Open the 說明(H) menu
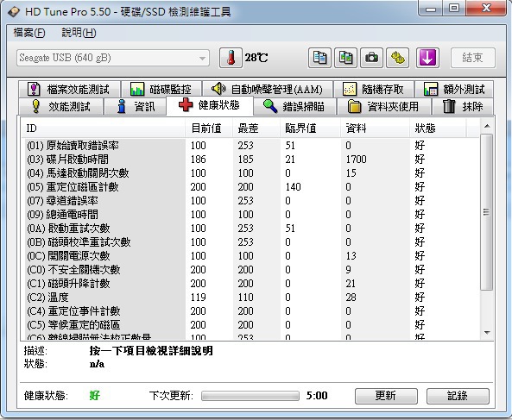This screenshot has height=420, width=512. point(79,33)
